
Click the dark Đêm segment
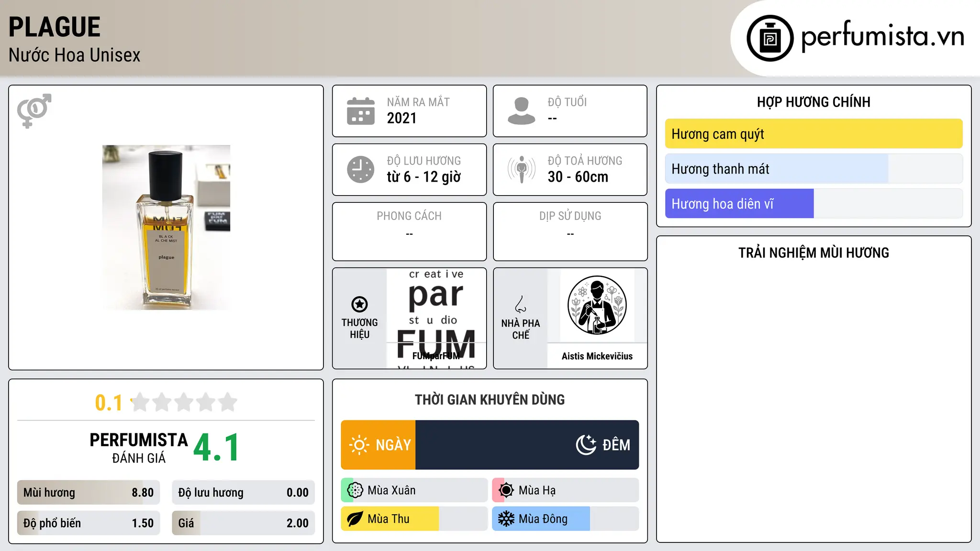pos(527,445)
